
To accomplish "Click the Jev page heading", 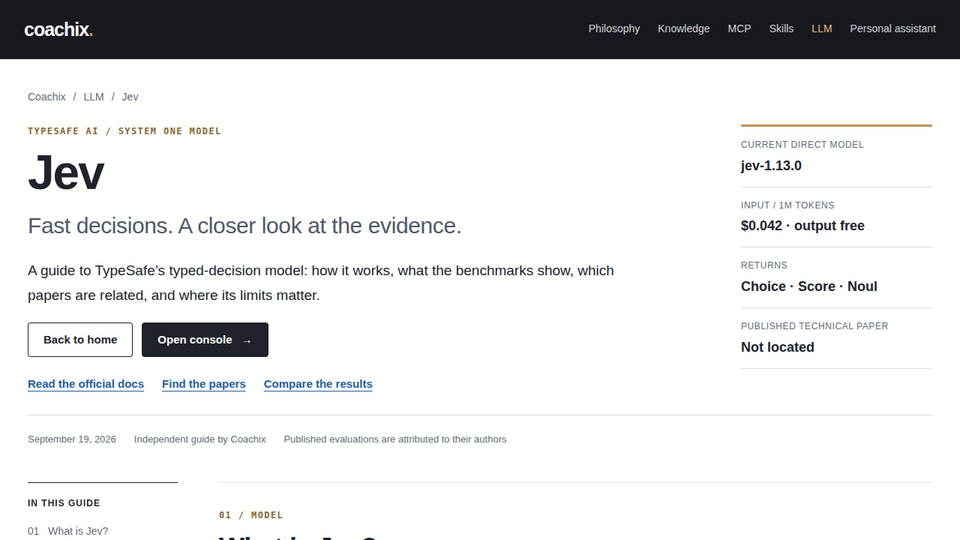I will (x=66, y=173).
